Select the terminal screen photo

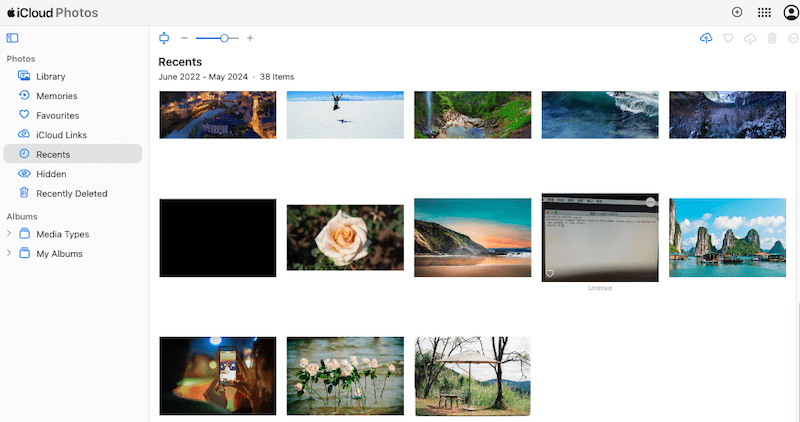pos(600,238)
